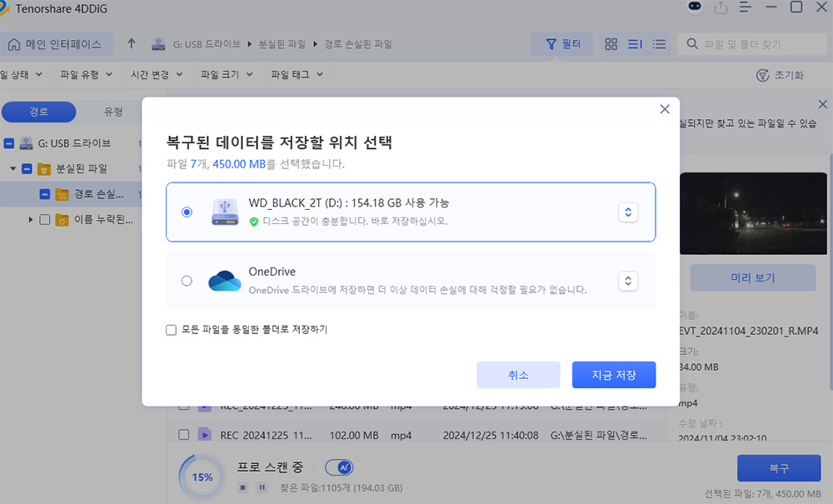833x504 pixels.
Task: Click the 분실된 파일 breadcrumb
Action: click(x=282, y=44)
